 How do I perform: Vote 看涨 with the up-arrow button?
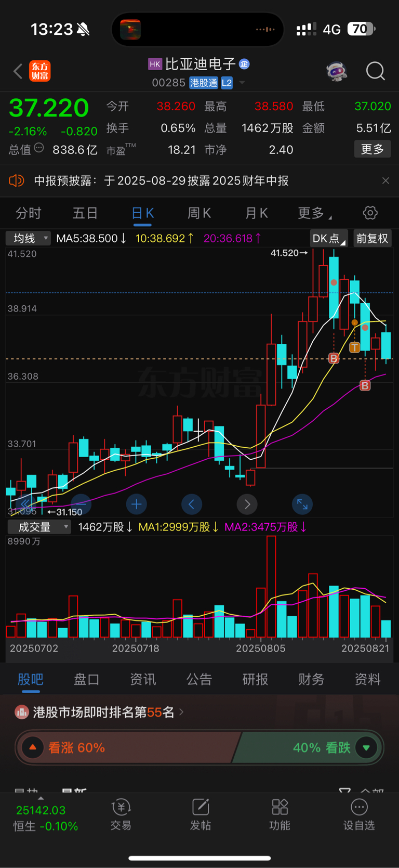(x=33, y=747)
